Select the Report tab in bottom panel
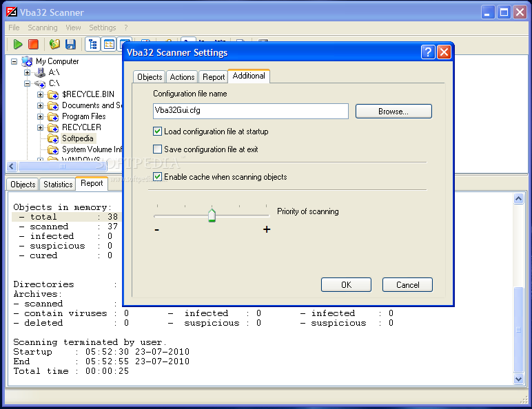This screenshot has height=409, width=532. [92, 183]
